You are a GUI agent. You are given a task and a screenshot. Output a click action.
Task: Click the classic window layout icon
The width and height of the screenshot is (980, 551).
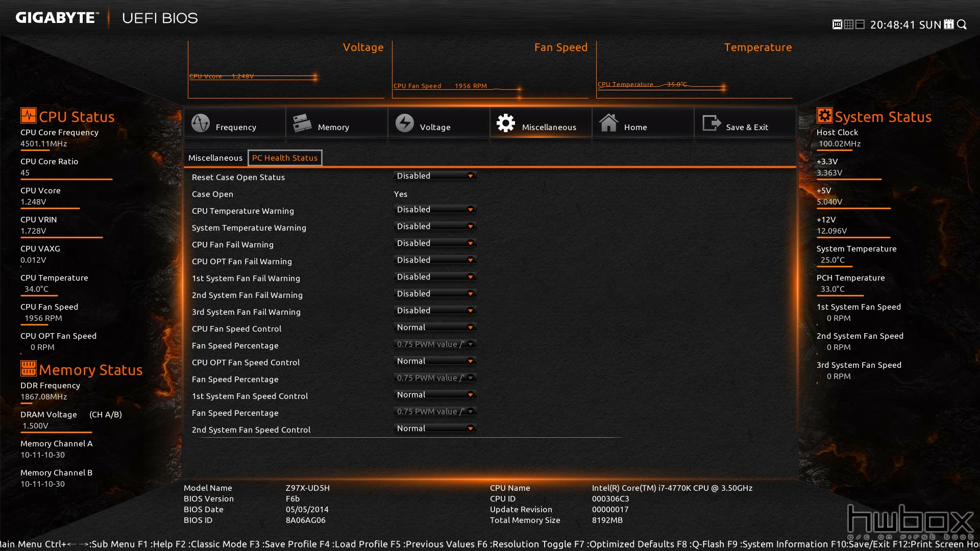(860, 24)
